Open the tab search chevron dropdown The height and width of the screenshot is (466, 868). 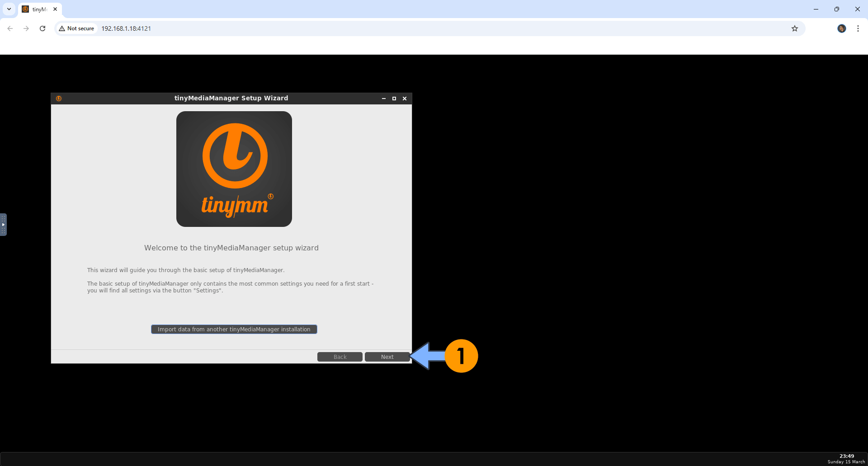(x=9, y=9)
